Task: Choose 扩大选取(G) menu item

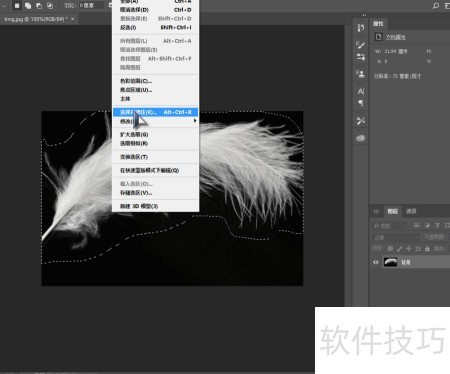Action: point(155,134)
